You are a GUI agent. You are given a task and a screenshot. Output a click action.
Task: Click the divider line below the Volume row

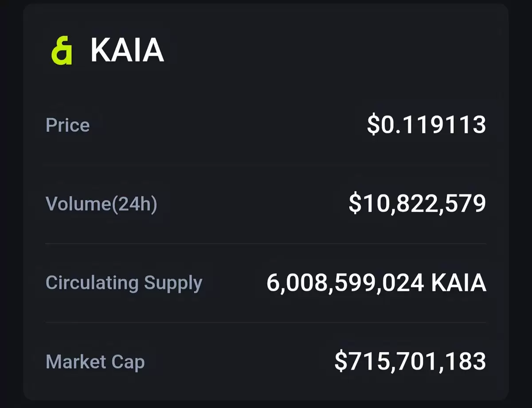coord(266,244)
